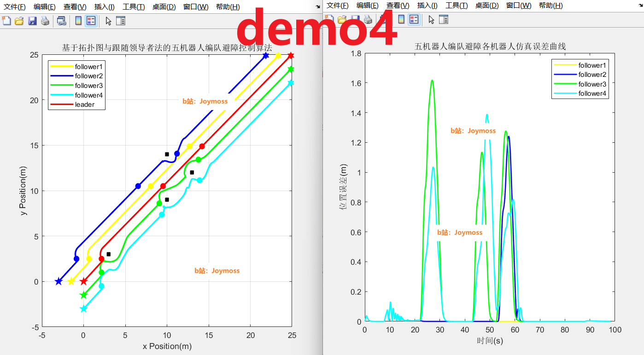Screen dimensions: 644x355
Task: Insert a colorbar via the left window toolbar
Action: (78, 21)
